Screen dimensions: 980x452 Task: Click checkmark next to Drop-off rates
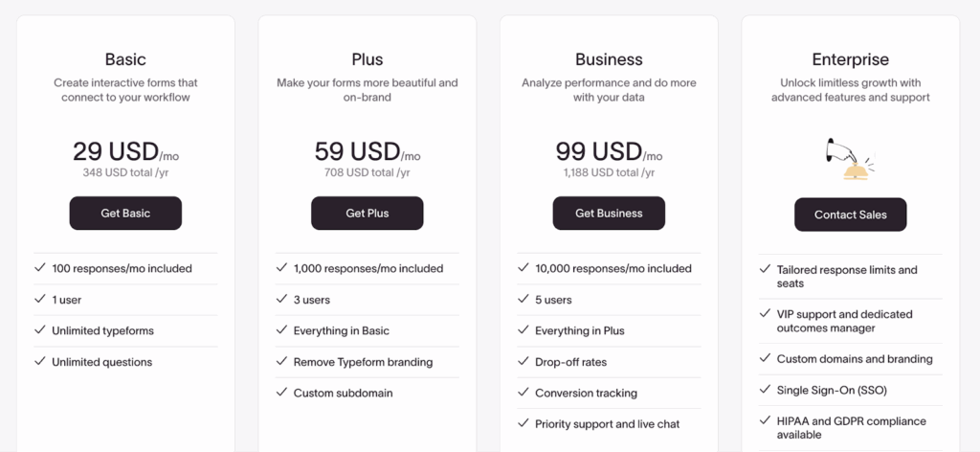[523, 361]
